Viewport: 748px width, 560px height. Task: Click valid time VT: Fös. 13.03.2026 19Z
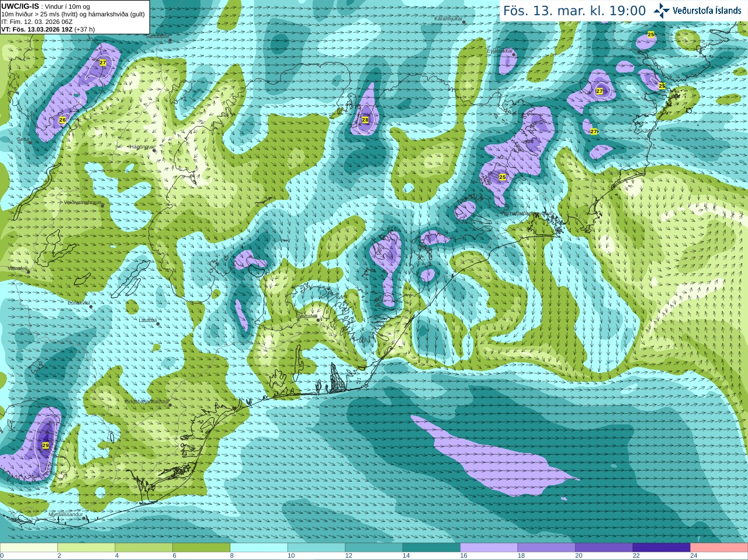pos(37,29)
